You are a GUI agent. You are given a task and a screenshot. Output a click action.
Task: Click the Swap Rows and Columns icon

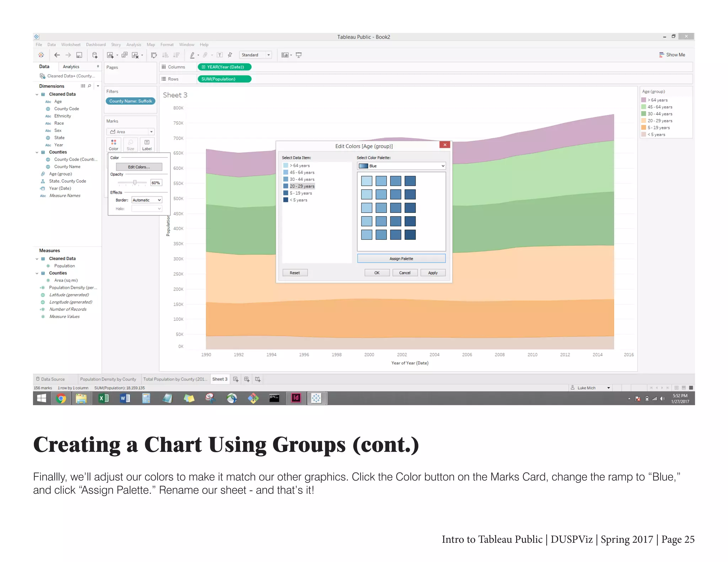pos(154,55)
